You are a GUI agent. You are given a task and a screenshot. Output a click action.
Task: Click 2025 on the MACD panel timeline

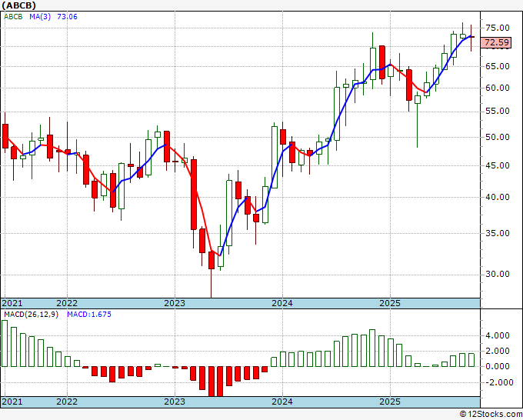click(390, 402)
